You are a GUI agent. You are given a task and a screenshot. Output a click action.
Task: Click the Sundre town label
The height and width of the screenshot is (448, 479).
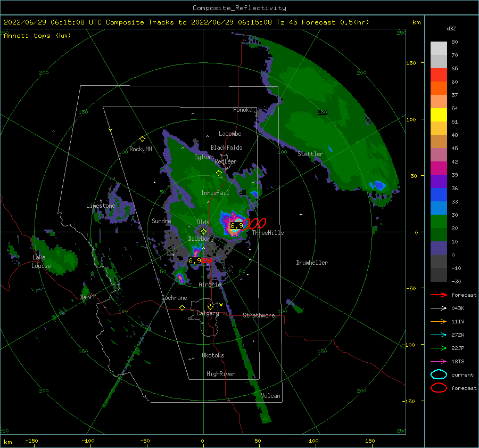(x=161, y=221)
